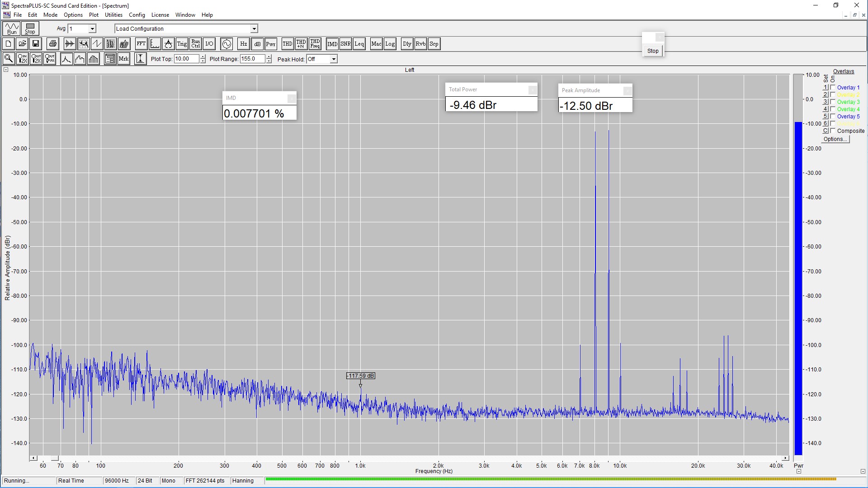The width and height of the screenshot is (868, 488).
Task: Open the calibration compass icon
Action: 168,44
